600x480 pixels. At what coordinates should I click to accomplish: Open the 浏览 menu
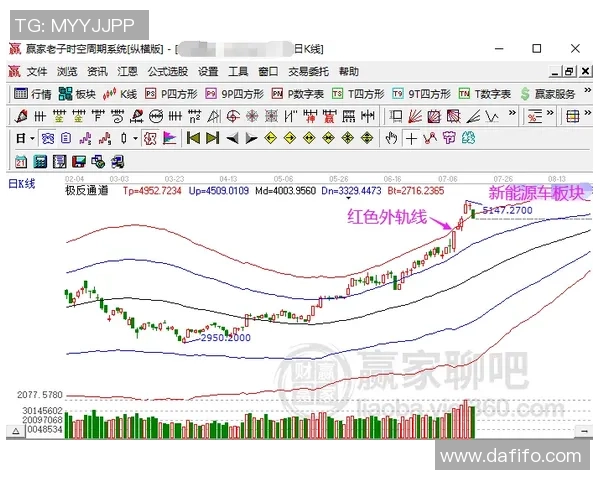67,72
